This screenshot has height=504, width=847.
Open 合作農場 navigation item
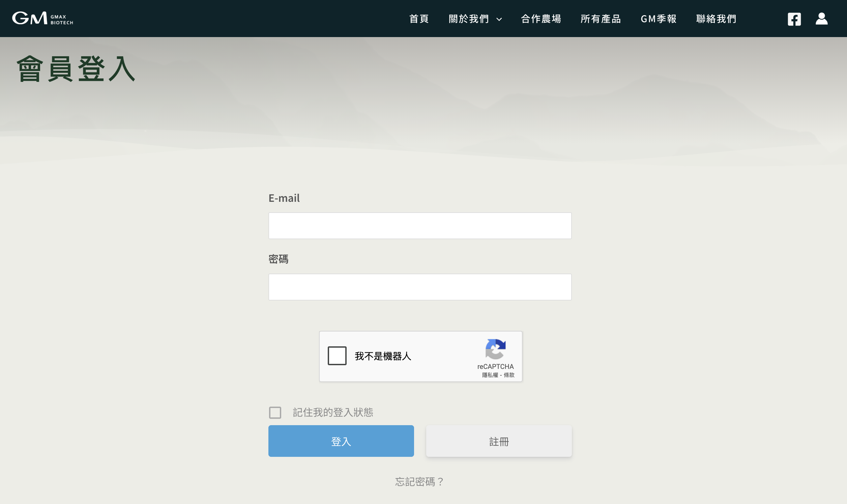tap(541, 19)
